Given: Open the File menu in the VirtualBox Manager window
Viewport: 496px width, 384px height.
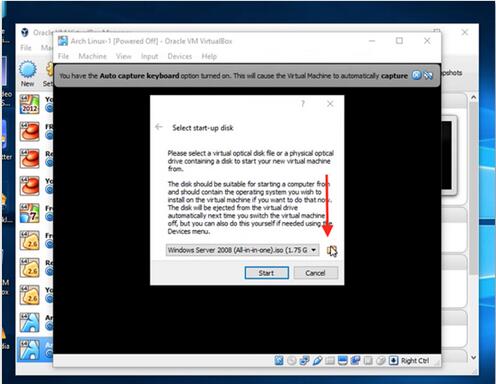Looking at the screenshot, I should [x=26, y=48].
